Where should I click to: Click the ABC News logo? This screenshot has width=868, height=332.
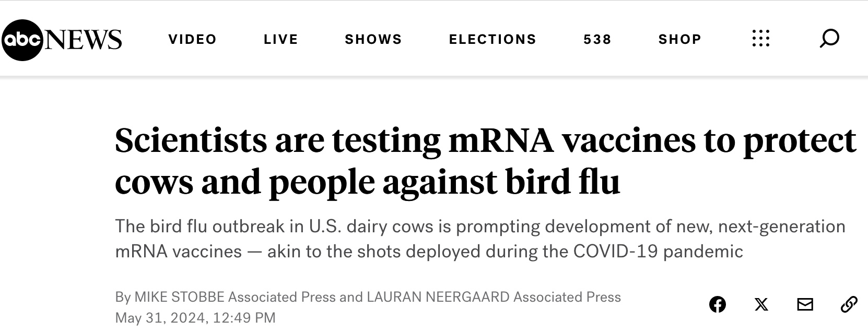(62, 40)
